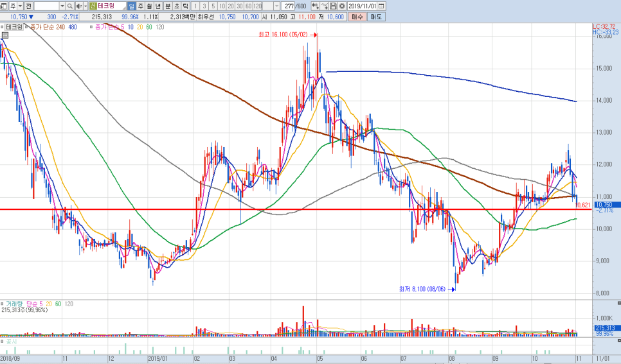Screen dimensions: 621x364
Task: Click the save chart floppy icon
Action: [x=333, y=6]
